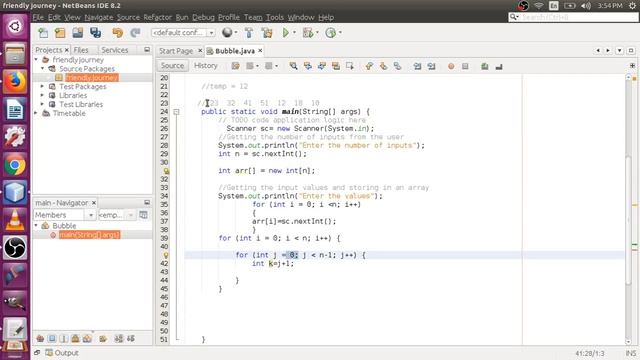640x360 pixels.
Task: Expand the Timetable project node
Action: pos(36,113)
